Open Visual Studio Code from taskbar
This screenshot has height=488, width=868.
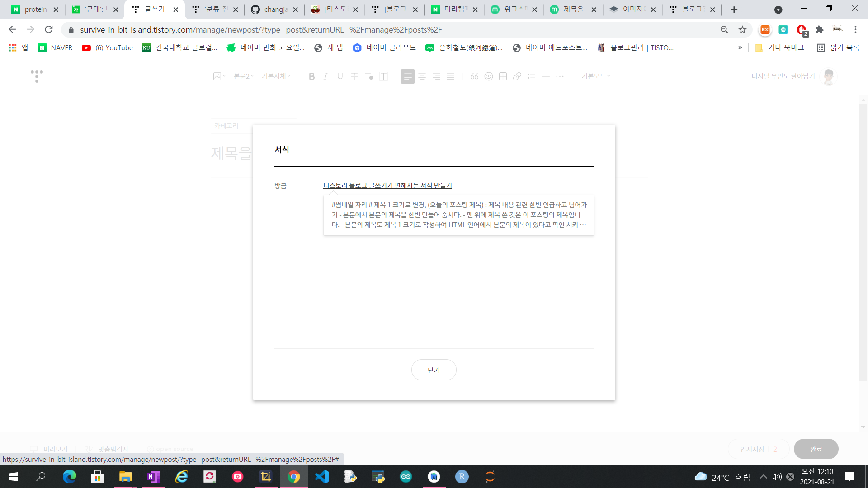[x=322, y=477]
